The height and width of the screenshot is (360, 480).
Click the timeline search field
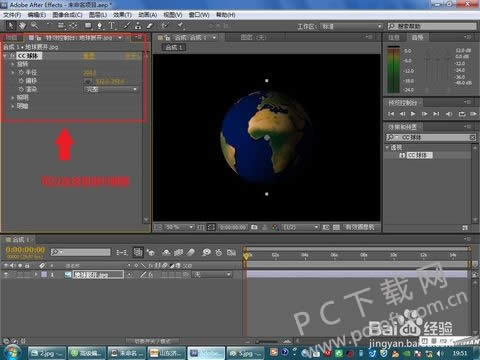tap(80, 252)
